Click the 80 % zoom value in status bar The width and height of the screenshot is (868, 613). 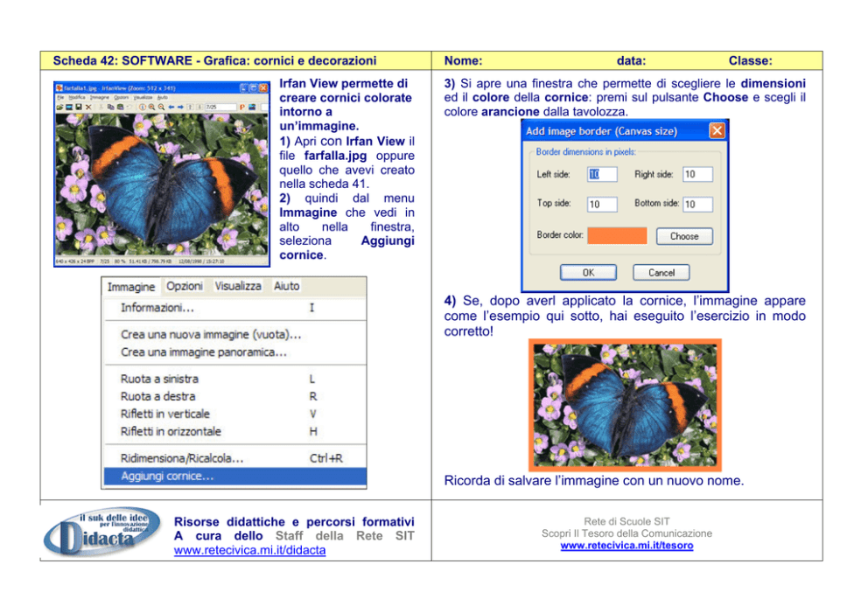(x=121, y=261)
